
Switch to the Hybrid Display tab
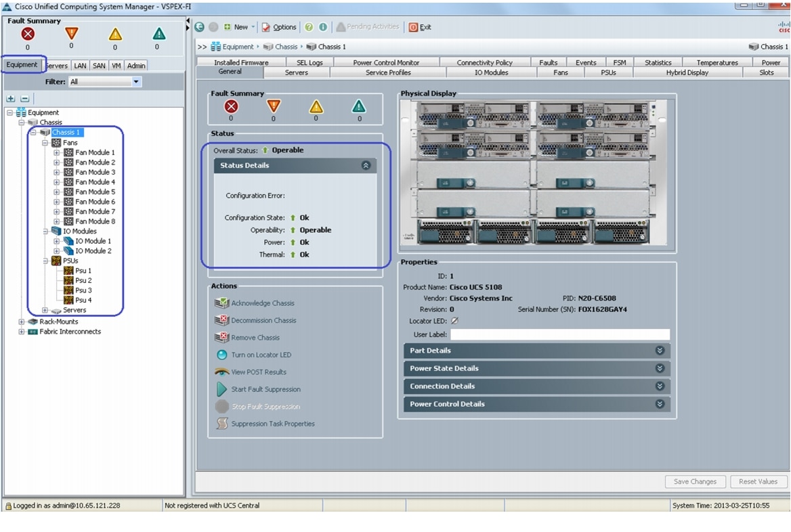[687, 72]
